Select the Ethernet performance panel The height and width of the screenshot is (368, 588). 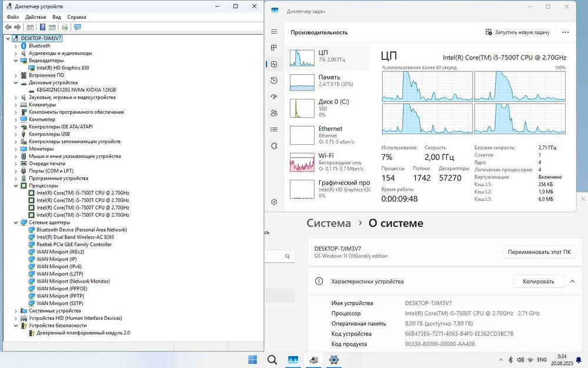[328, 135]
